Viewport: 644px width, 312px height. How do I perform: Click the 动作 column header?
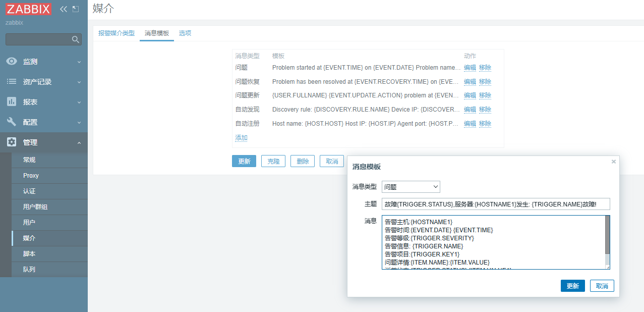470,56
